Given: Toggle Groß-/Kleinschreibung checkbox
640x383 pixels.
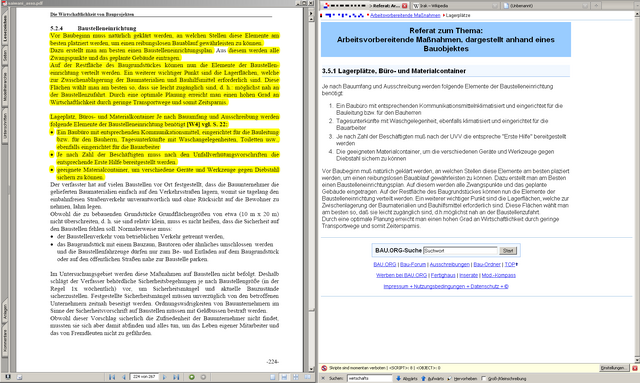Looking at the screenshot, I should point(484,379).
